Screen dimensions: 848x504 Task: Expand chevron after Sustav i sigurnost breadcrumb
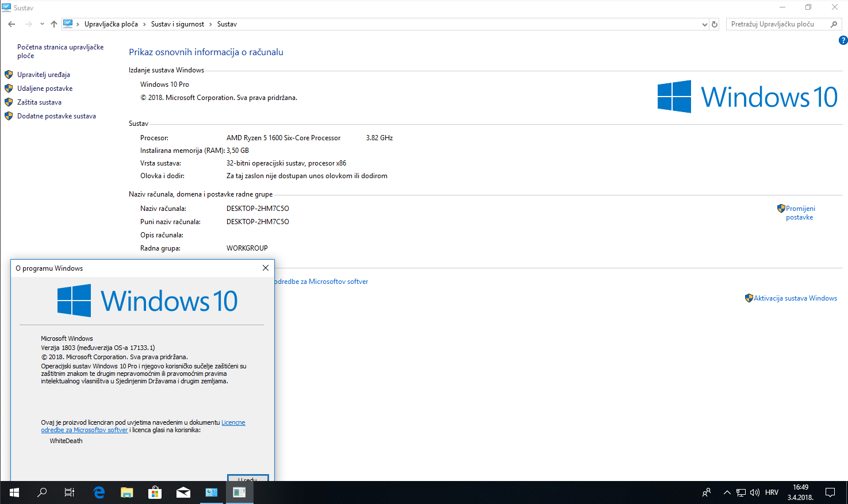coord(210,24)
